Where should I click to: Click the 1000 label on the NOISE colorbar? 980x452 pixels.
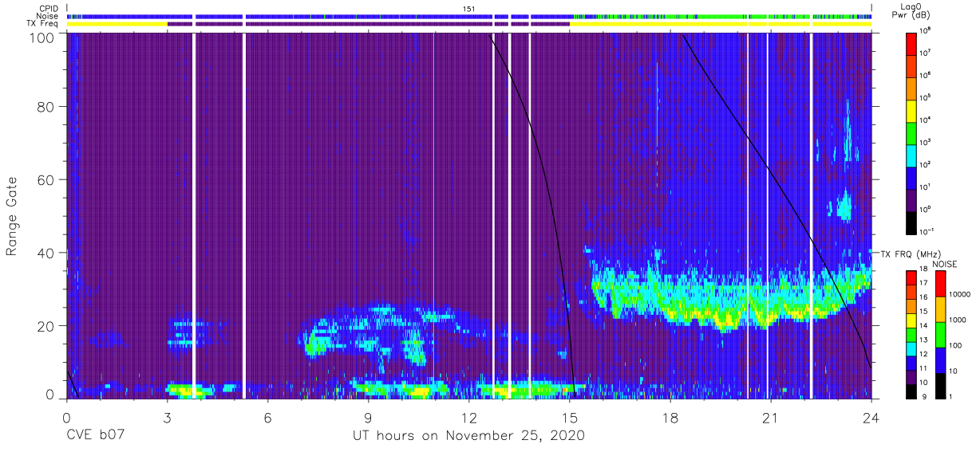pyautogui.click(x=957, y=320)
